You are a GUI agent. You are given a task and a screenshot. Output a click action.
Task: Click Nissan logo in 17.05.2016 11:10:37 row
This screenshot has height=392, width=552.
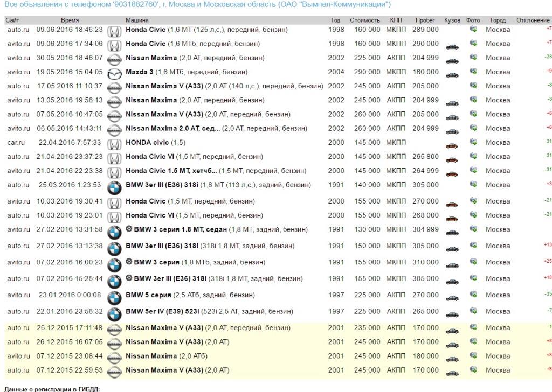click(x=114, y=88)
